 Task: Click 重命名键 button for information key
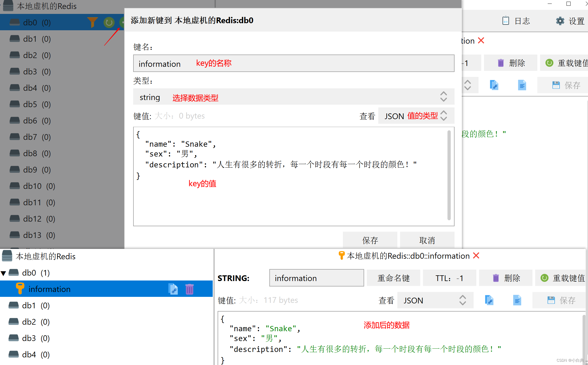(393, 277)
